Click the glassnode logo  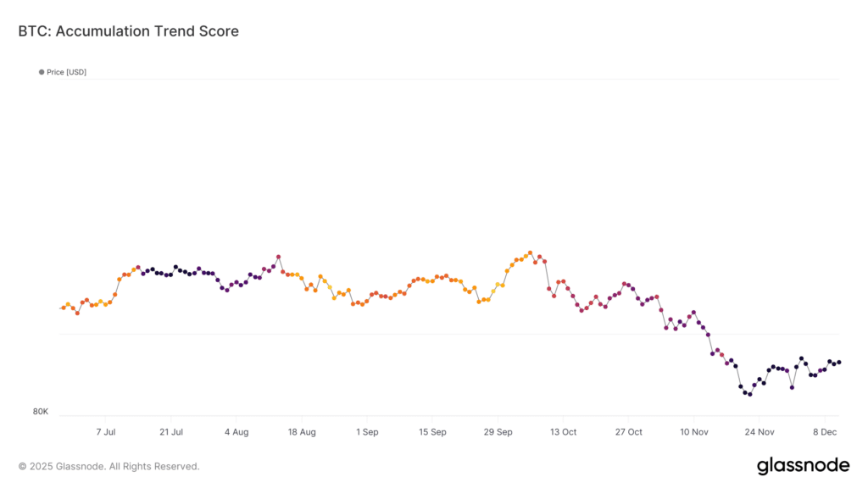point(802,465)
